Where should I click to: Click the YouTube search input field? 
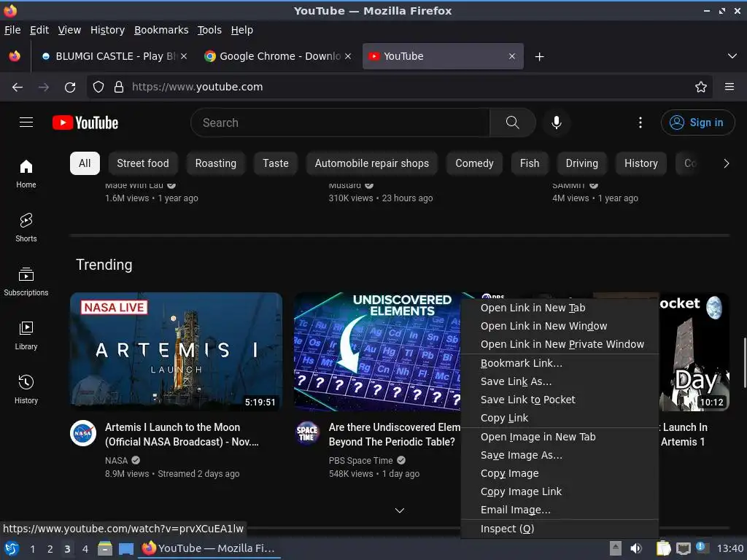(x=340, y=122)
